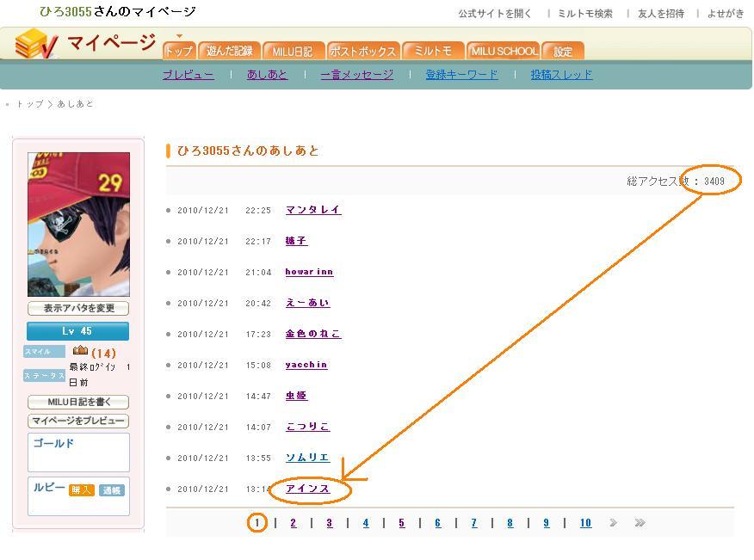This screenshot has height=560, width=754.
Task: Click the visitor link アインス
Action: click(307, 489)
